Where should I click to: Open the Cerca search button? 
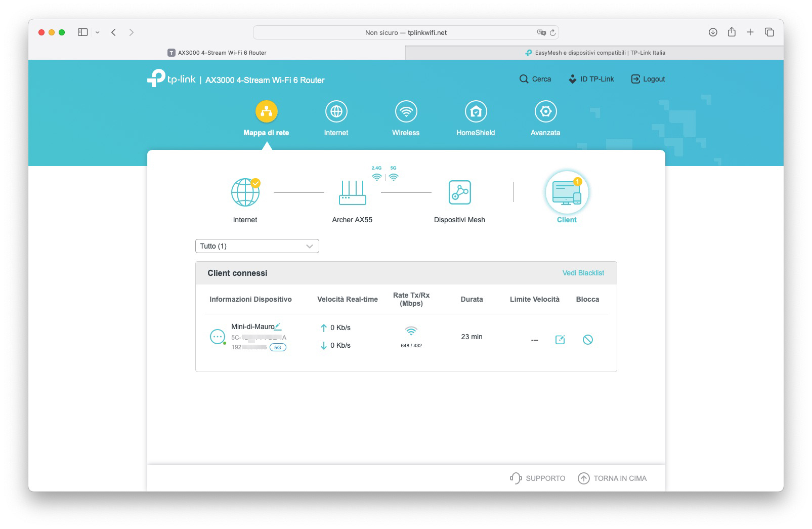point(535,79)
